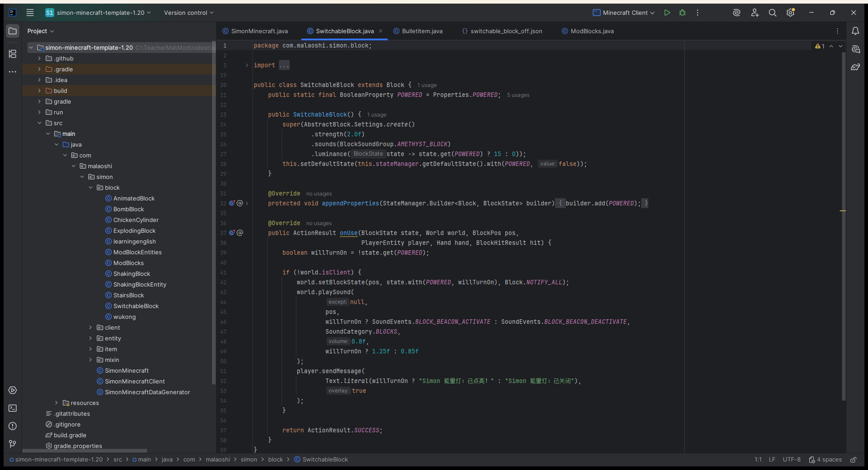The width and height of the screenshot is (868, 470).
Task: Open Version control dropdown
Action: click(x=189, y=13)
